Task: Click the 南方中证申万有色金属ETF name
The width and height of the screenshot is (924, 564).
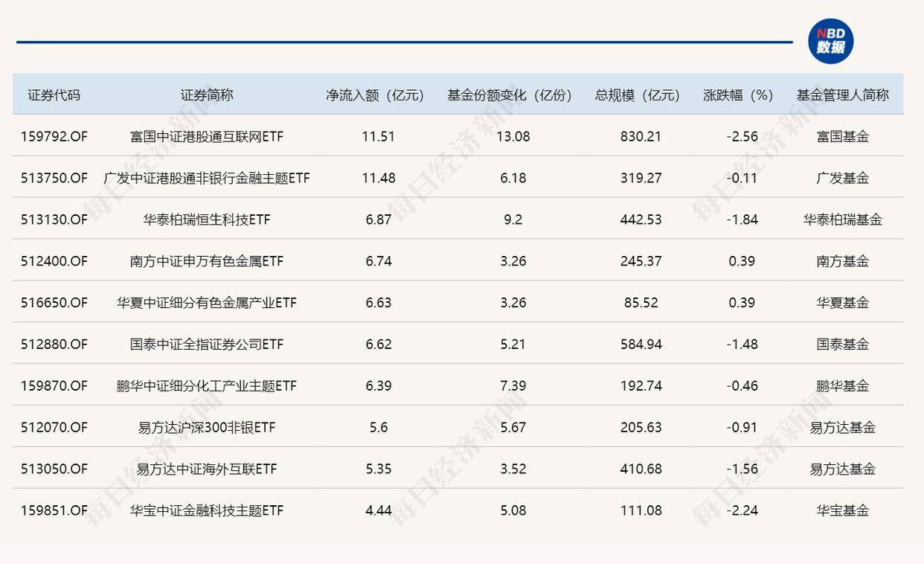Action: [207, 262]
